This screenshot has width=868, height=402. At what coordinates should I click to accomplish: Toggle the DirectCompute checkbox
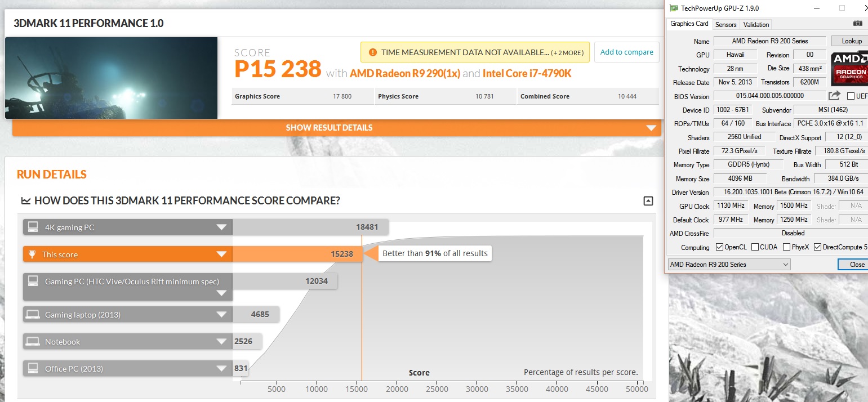[817, 247]
